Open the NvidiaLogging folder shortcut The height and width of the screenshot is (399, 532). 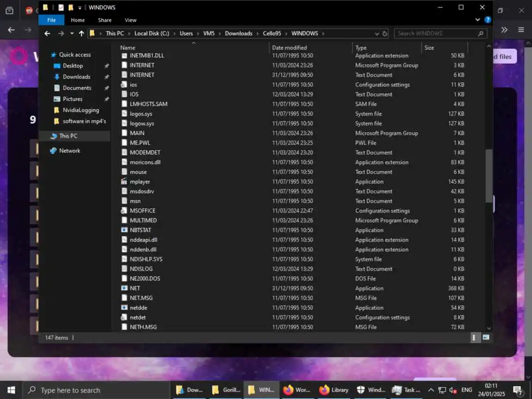[81, 110]
